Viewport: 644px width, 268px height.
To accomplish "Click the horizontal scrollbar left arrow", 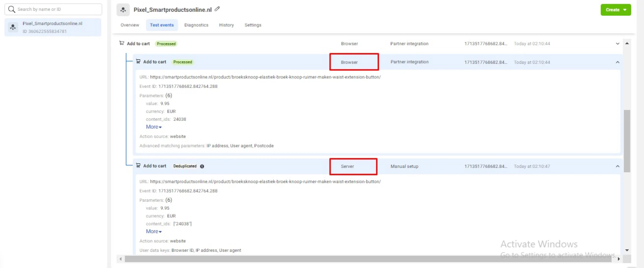I will tap(120, 259).
